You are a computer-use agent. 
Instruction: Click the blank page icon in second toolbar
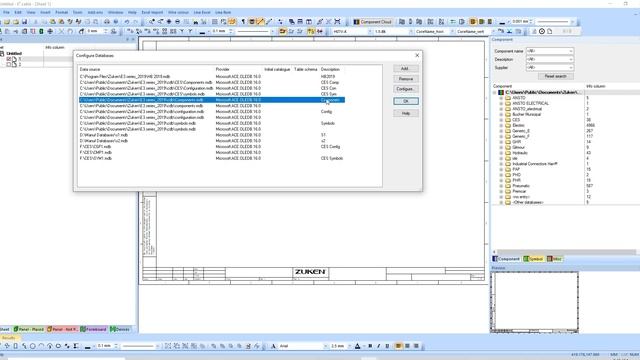tap(550, 31)
